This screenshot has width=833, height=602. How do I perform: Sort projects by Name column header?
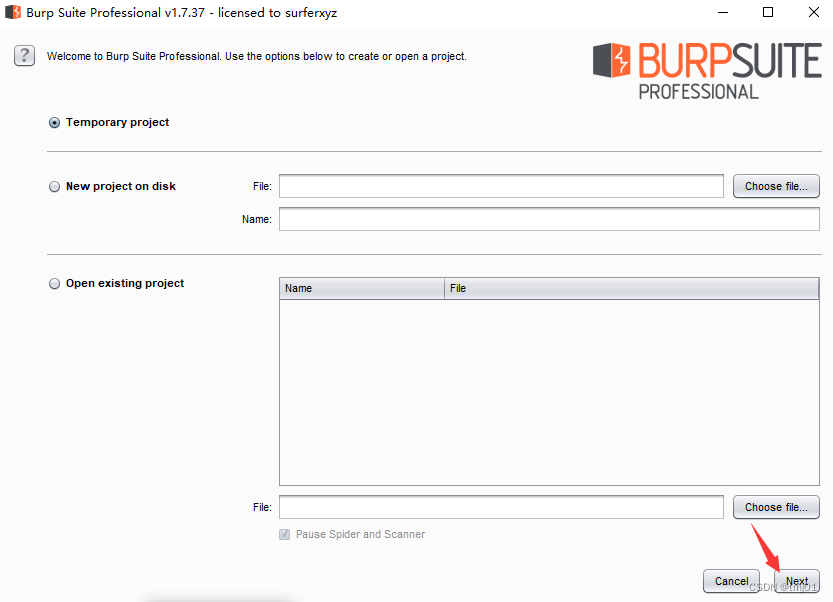[x=362, y=289]
